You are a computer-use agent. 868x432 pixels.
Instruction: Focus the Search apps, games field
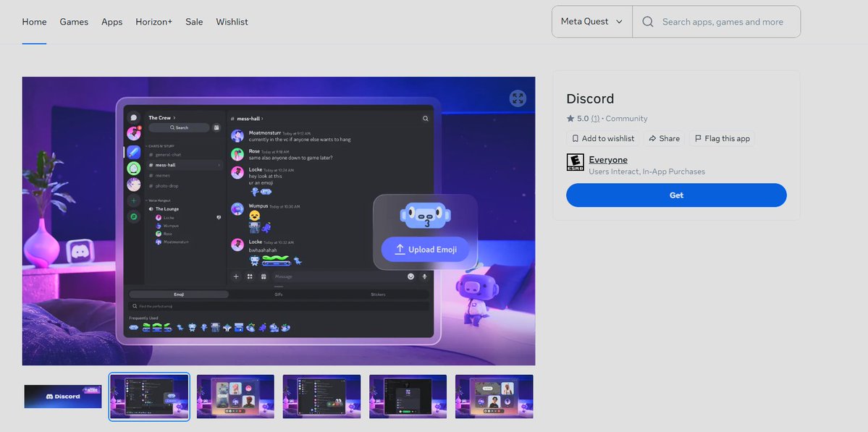coord(722,22)
